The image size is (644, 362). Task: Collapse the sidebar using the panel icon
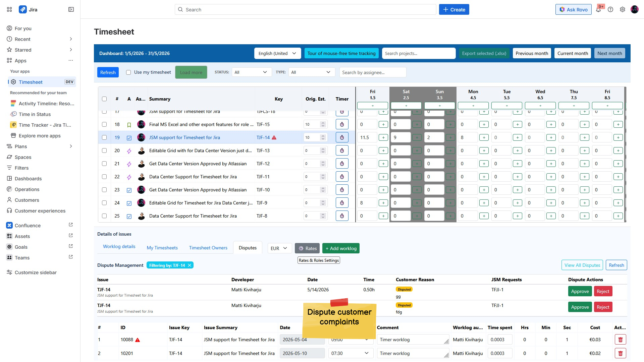click(x=71, y=9)
